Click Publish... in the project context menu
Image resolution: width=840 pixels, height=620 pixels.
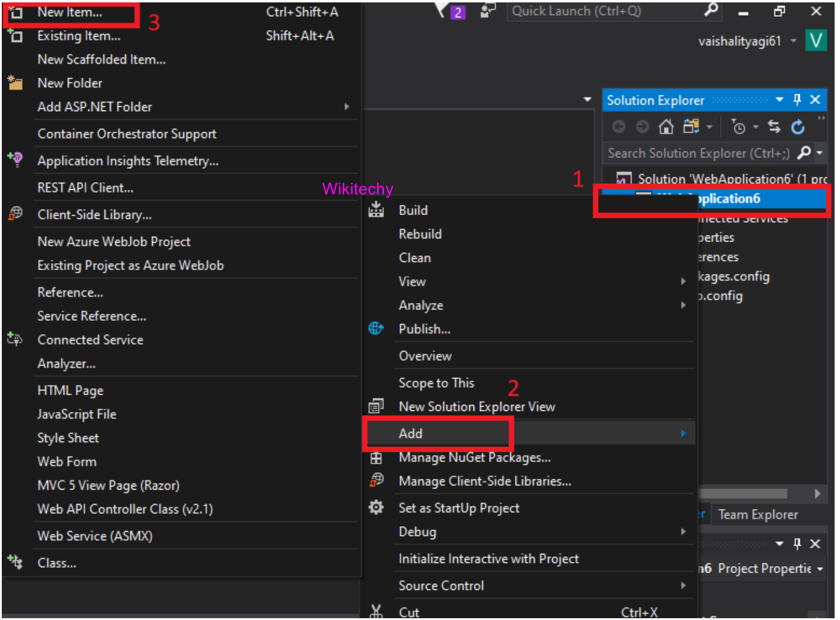point(424,329)
